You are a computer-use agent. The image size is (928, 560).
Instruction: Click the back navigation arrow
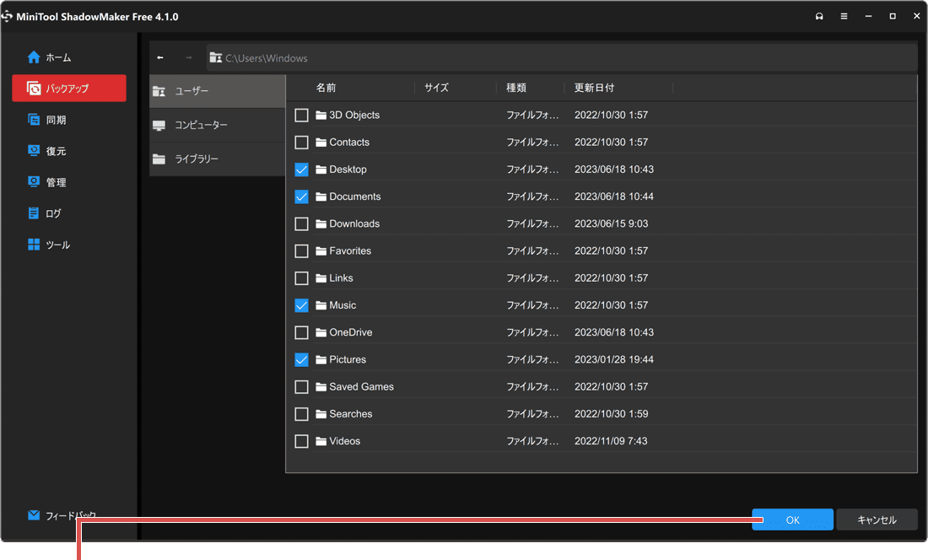click(159, 57)
